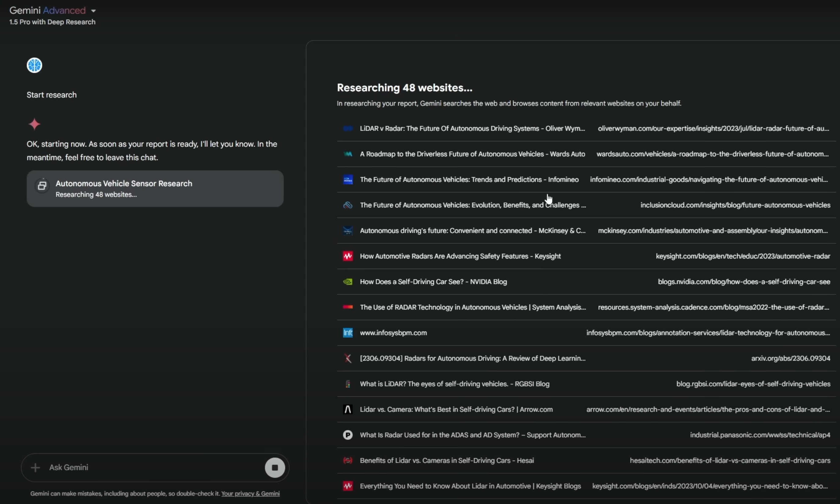Screen dimensions: 840x504
Task: Open the Keysight Automotive Radars link
Action: pos(460,256)
